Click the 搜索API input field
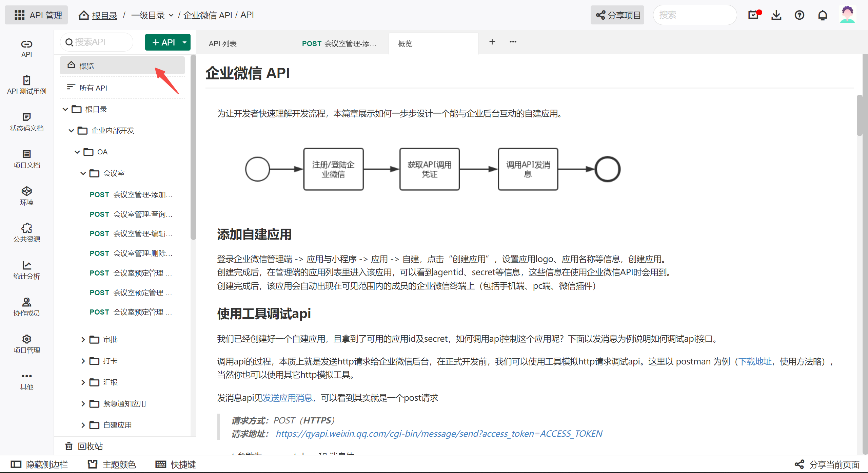The height and width of the screenshot is (473, 868). (98, 42)
